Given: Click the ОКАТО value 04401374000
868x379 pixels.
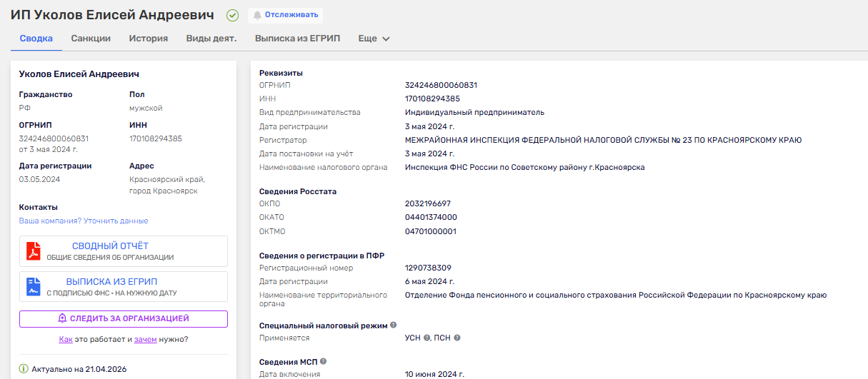Looking at the screenshot, I should click(x=431, y=218).
